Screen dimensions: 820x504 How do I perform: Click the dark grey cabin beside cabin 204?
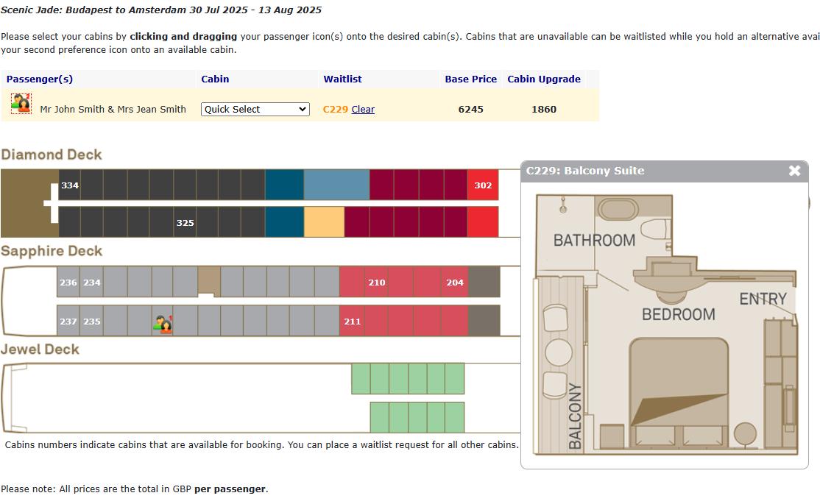(x=484, y=282)
